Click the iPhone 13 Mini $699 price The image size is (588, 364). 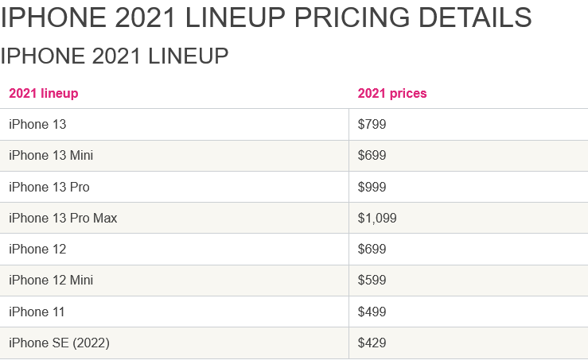coord(372,156)
